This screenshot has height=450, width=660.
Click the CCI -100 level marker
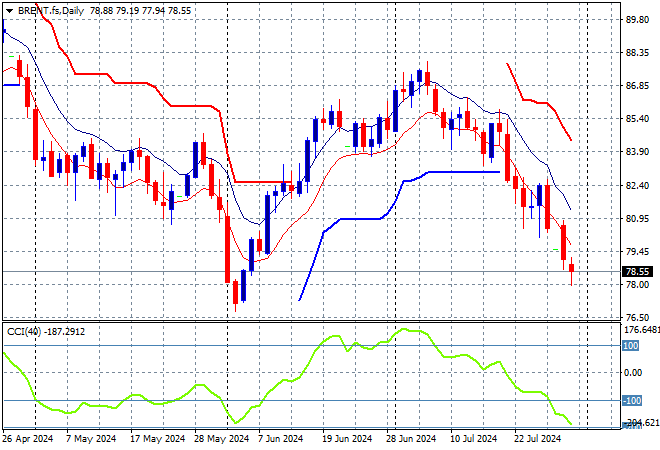point(632,400)
